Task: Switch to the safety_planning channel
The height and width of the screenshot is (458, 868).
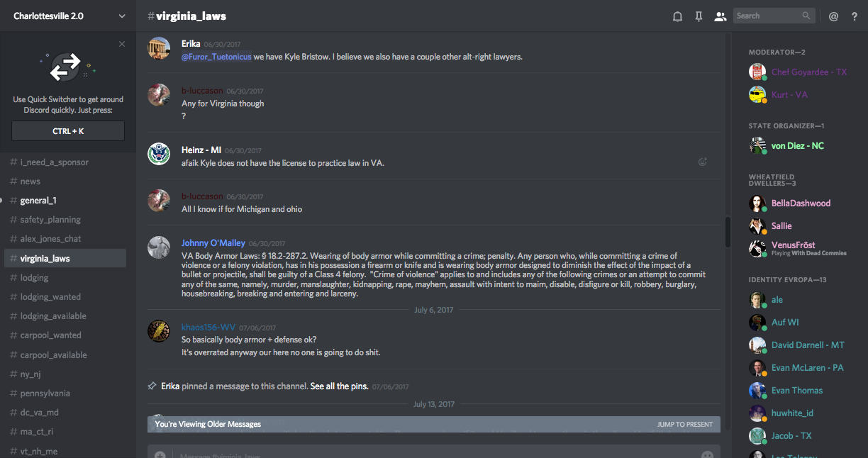Action: point(50,220)
